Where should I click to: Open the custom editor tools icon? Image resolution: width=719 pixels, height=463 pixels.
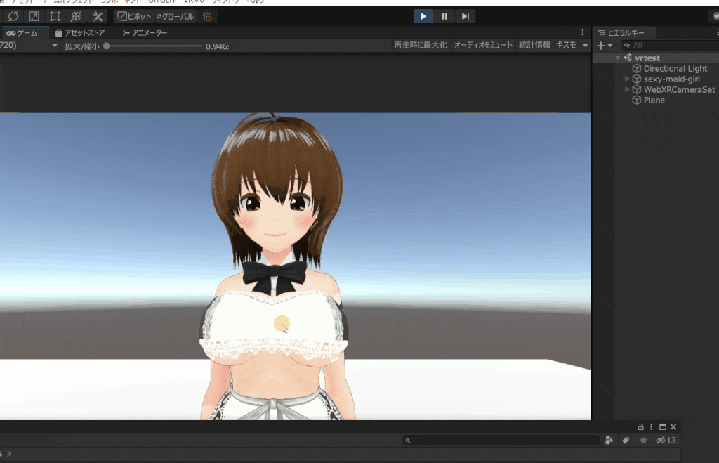97,16
